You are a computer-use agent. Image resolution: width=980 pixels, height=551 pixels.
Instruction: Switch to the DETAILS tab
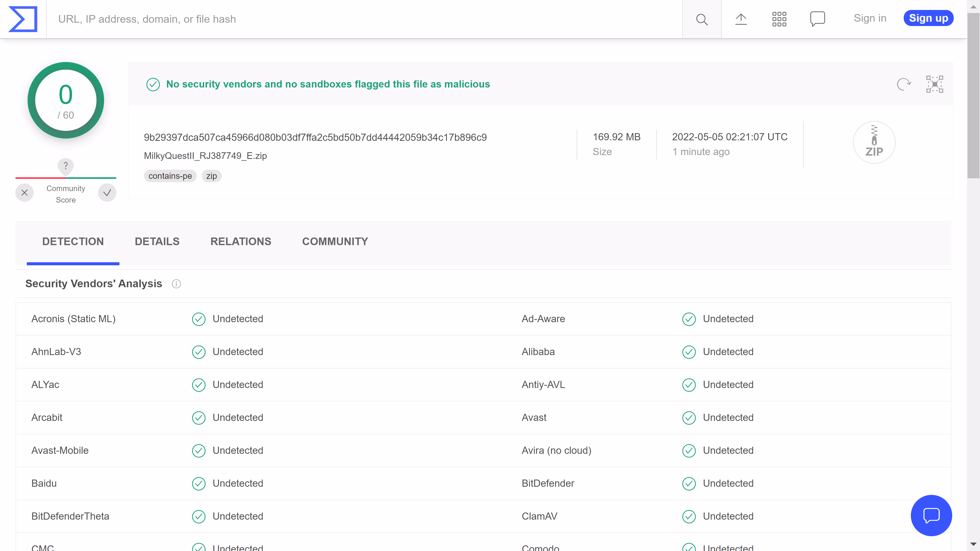[x=157, y=242]
